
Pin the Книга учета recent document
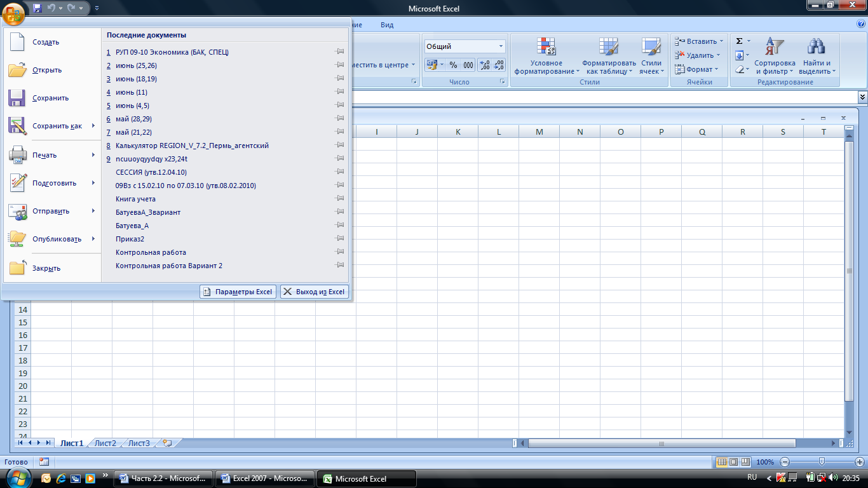[340, 199]
